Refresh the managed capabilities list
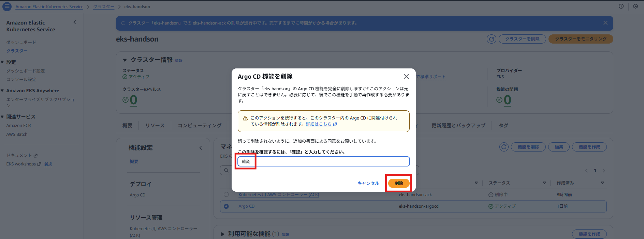This screenshot has width=644, height=239. pyautogui.click(x=504, y=147)
